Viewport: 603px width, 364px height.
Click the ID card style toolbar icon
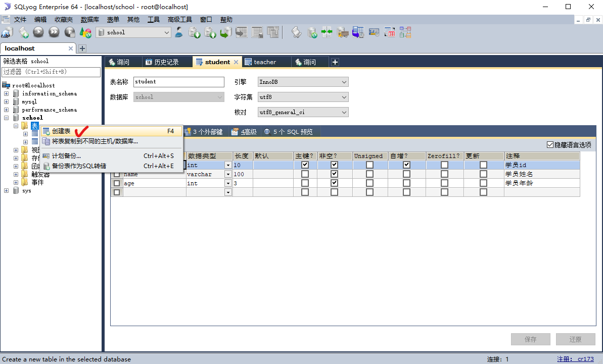pyautogui.click(x=374, y=32)
